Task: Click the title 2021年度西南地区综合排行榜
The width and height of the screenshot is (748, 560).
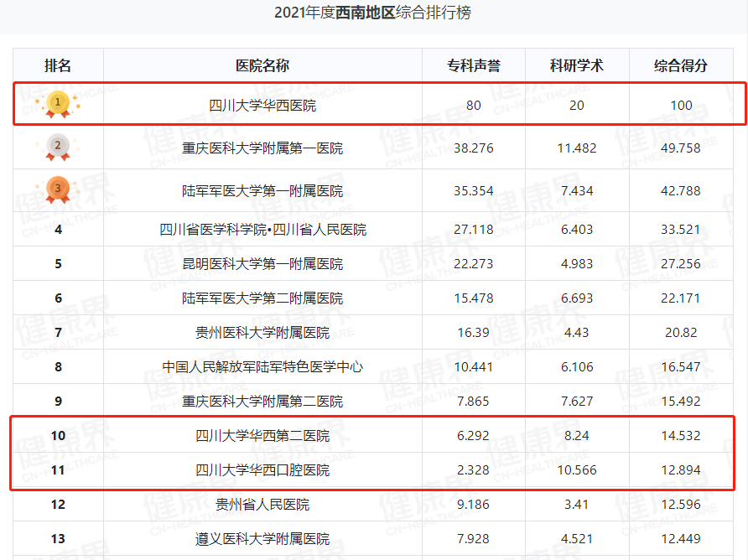Action: coord(372,13)
